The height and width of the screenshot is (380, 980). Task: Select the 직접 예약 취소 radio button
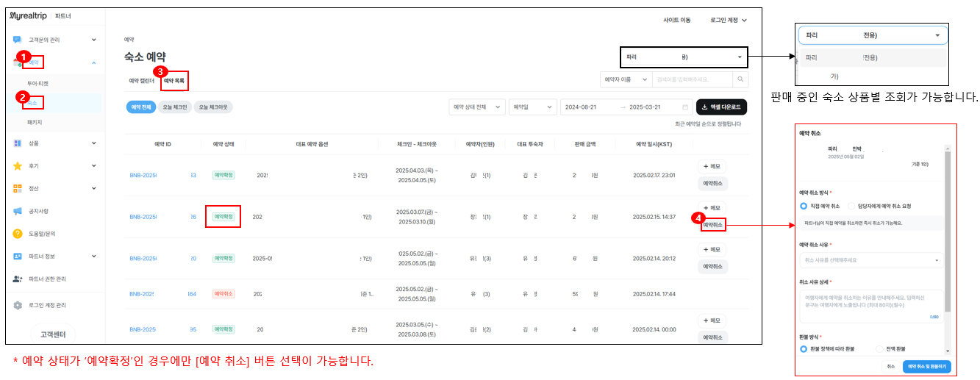804,207
